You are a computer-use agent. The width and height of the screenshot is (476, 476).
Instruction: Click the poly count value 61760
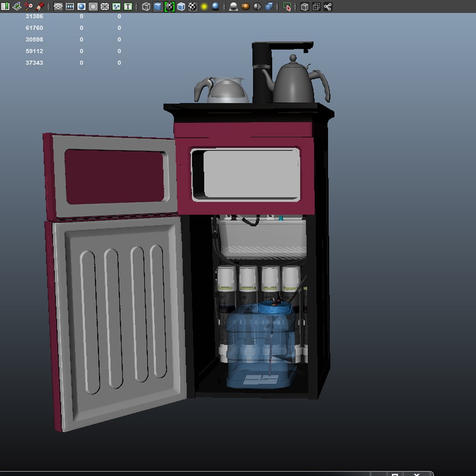point(34,28)
